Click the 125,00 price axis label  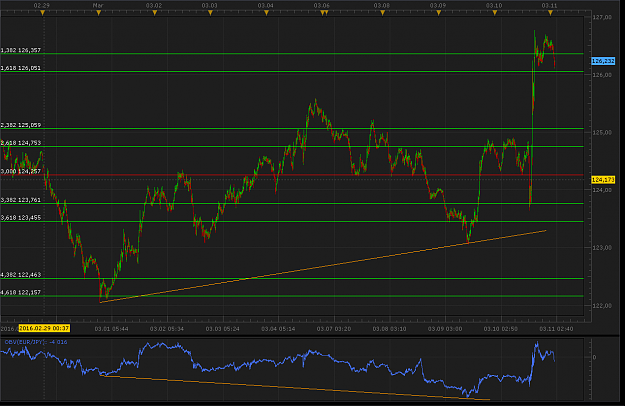602,132
